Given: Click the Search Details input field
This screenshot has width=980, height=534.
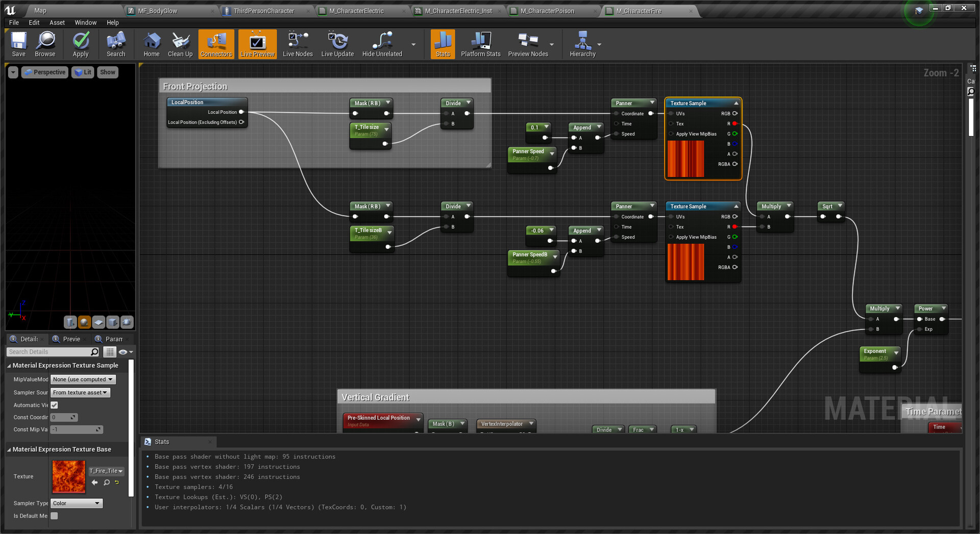Looking at the screenshot, I should tap(49, 352).
